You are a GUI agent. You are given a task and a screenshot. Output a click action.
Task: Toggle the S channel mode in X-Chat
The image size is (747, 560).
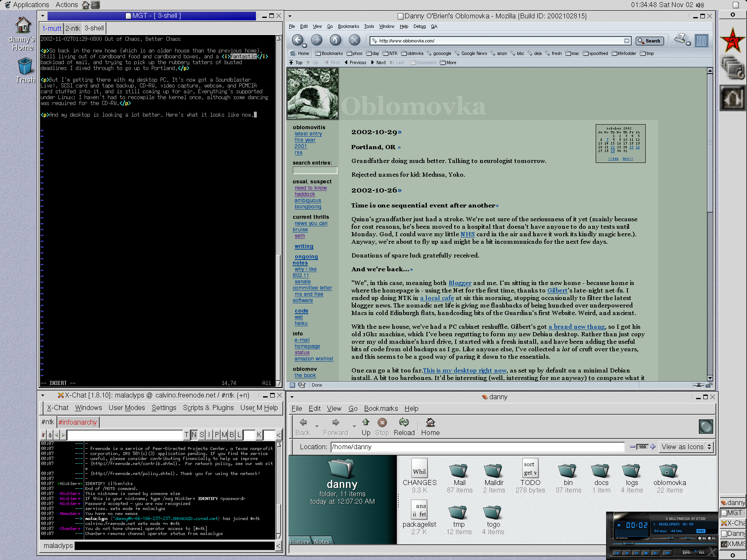(202, 435)
